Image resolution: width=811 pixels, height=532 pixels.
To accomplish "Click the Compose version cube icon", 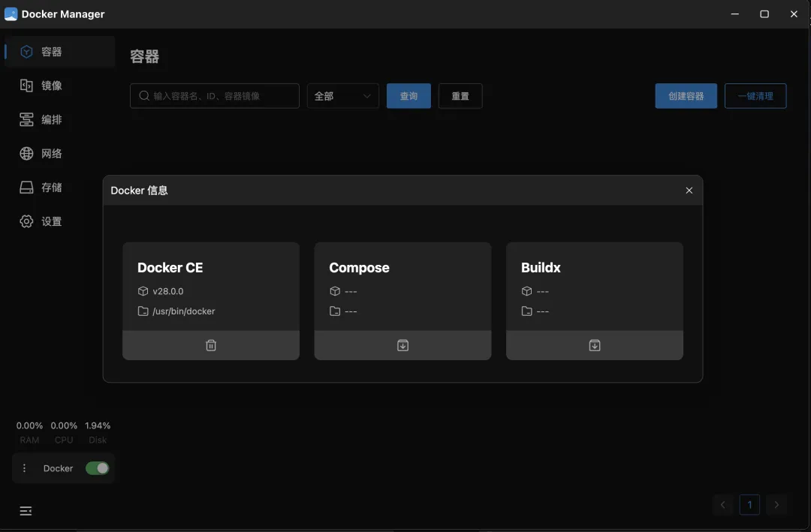I will click(335, 291).
